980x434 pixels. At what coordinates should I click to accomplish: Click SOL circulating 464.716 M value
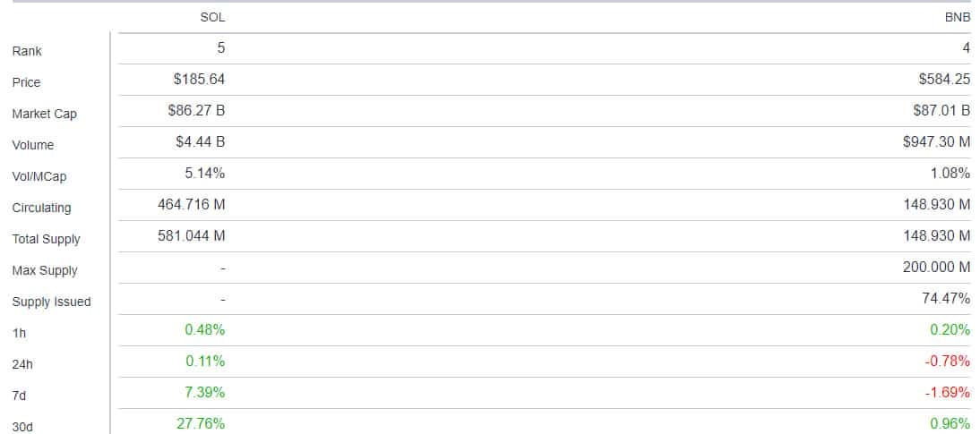point(191,204)
